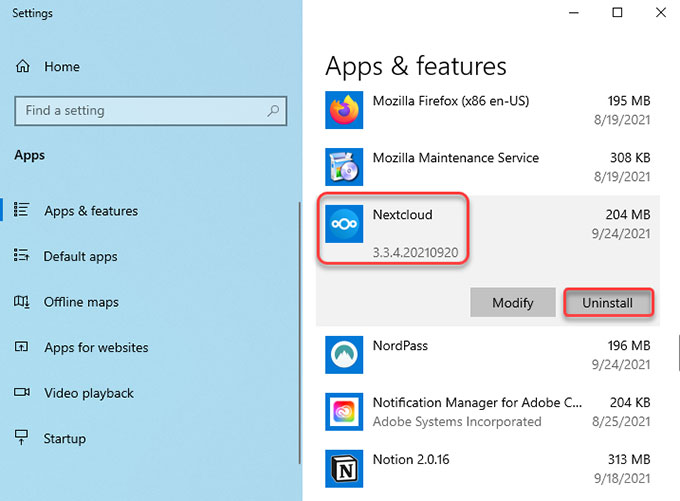Click the Home house icon

[x=23, y=66]
